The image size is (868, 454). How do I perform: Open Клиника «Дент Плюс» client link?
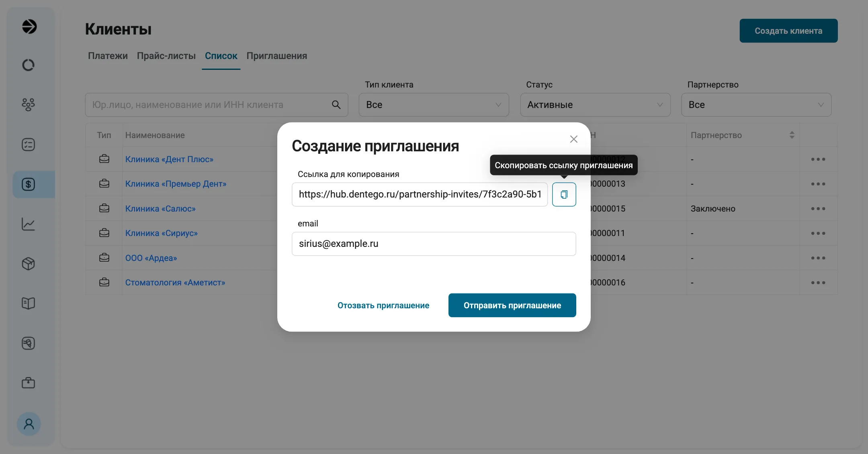[x=169, y=159]
